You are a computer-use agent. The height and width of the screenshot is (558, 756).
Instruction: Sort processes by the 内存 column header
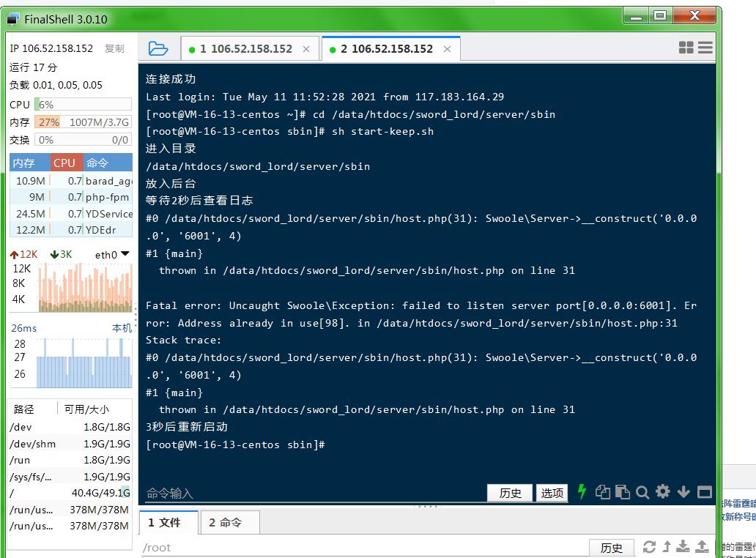click(x=24, y=163)
